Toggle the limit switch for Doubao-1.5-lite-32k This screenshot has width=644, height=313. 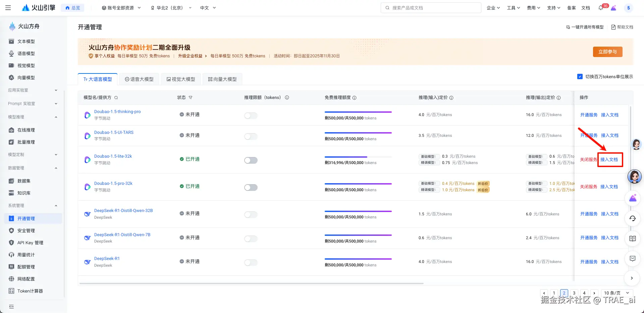pyautogui.click(x=251, y=160)
